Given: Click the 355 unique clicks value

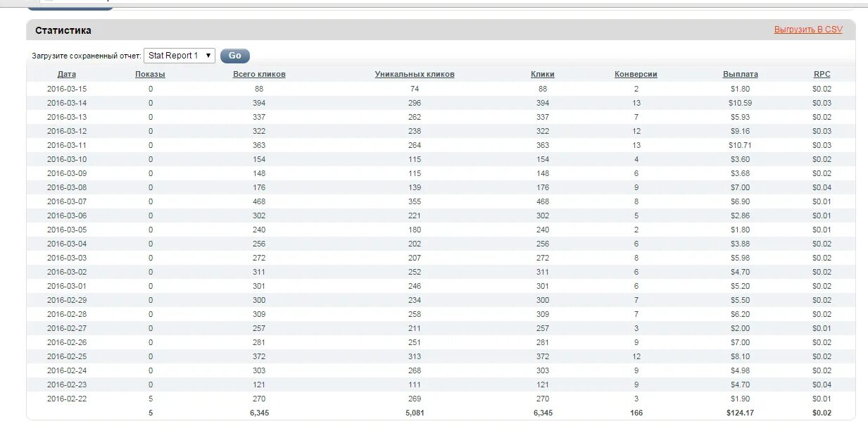Looking at the screenshot, I should coord(415,201).
